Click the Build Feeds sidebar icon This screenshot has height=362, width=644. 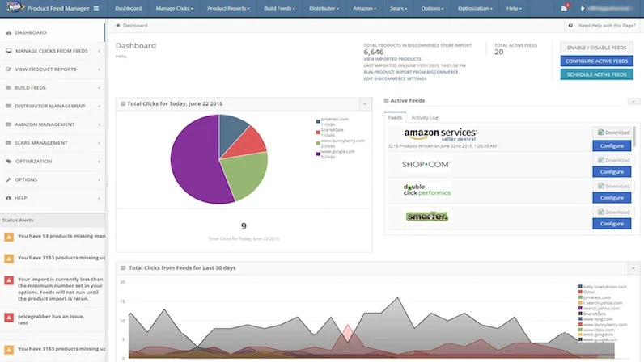pos(8,88)
